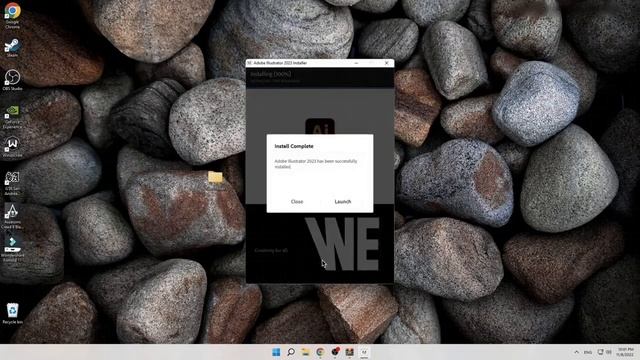Open taskbar Search
The height and width of the screenshot is (360, 640).
click(291, 352)
